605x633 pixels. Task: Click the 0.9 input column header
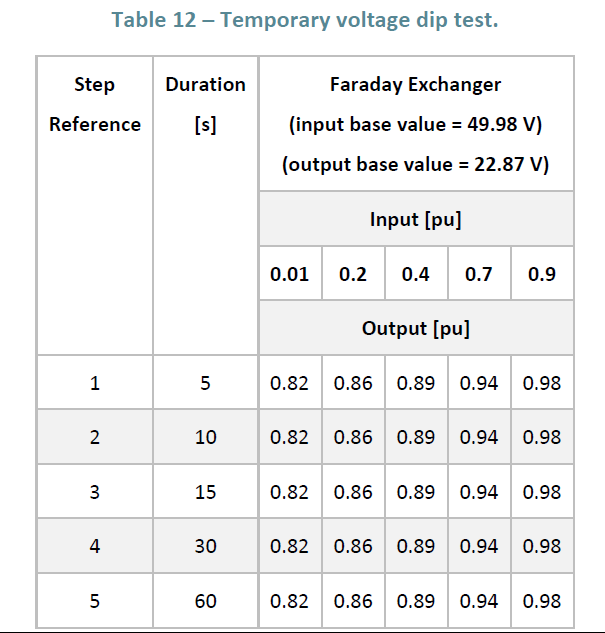click(x=541, y=274)
